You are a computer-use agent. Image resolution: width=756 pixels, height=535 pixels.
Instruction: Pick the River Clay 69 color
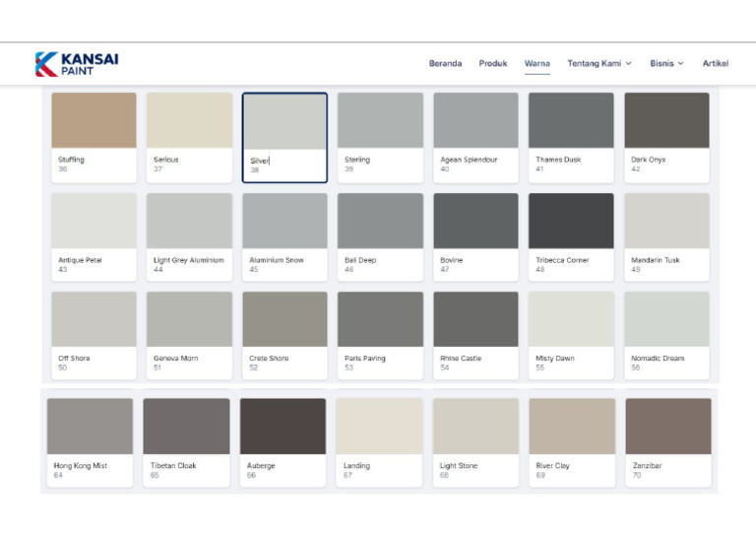pyautogui.click(x=572, y=442)
